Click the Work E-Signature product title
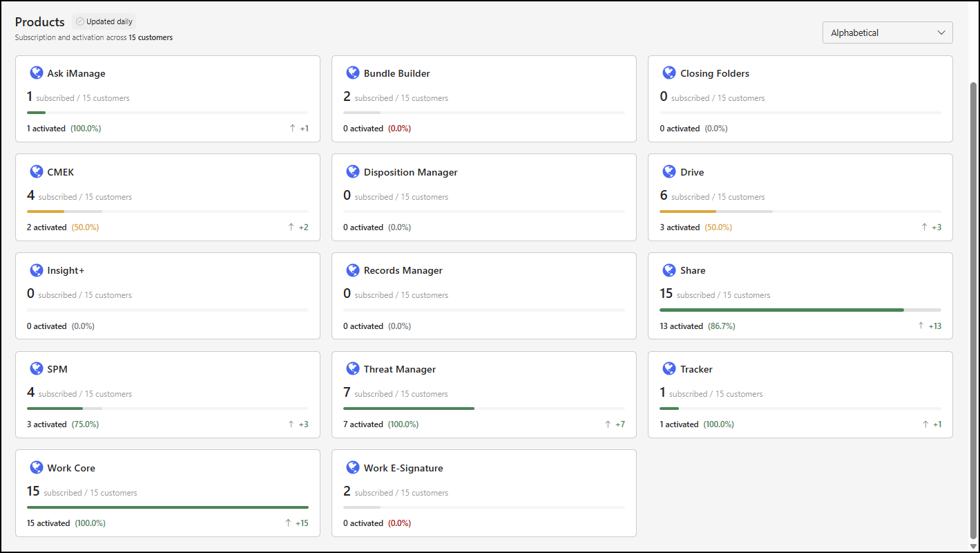The image size is (980, 553). (403, 468)
